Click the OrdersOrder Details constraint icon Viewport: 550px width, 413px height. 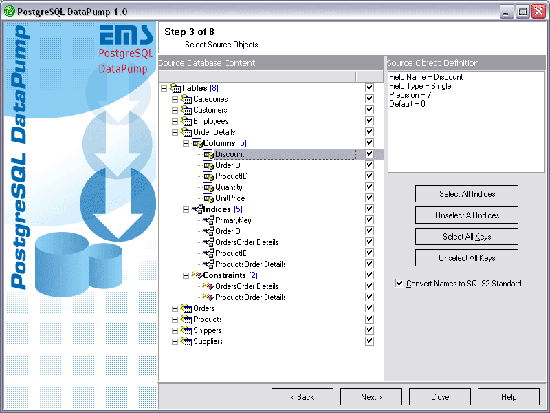(x=208, y=286)
